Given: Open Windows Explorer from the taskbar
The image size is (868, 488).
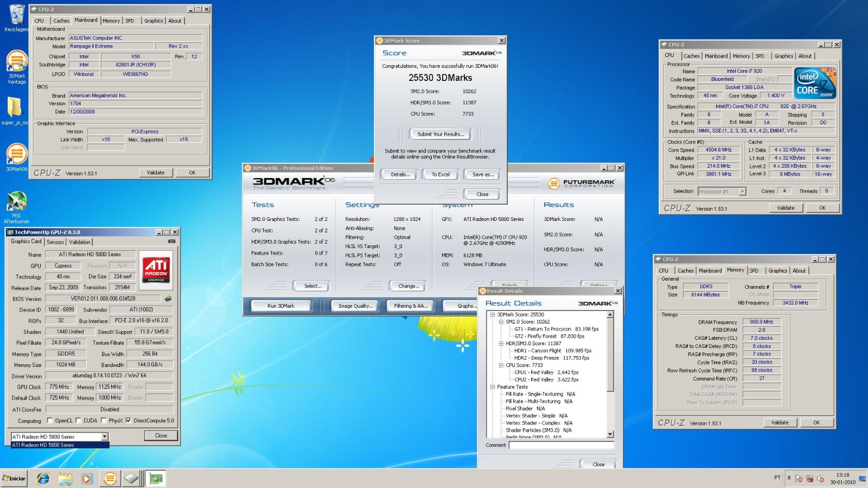Looking at the screenshot, I should coord(65,478).
